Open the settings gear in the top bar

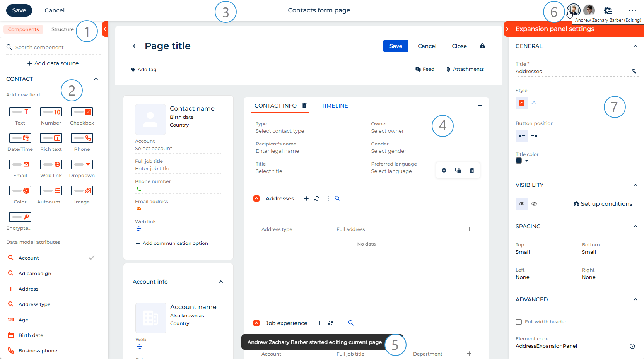608,10
